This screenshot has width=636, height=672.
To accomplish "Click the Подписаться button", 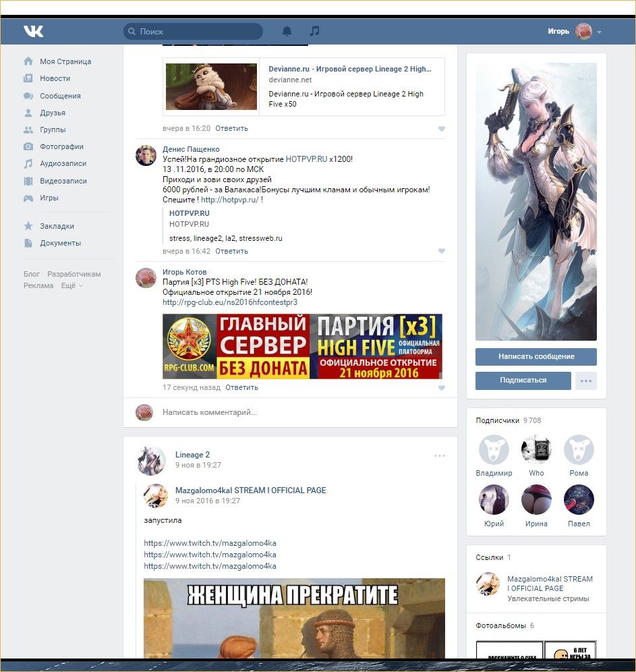I will (x=523, y=381).
